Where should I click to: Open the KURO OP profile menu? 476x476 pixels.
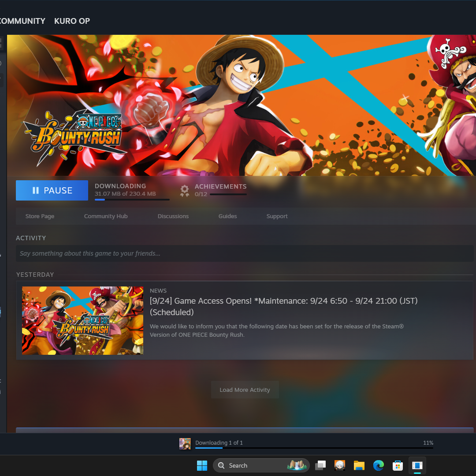[72, 21]
